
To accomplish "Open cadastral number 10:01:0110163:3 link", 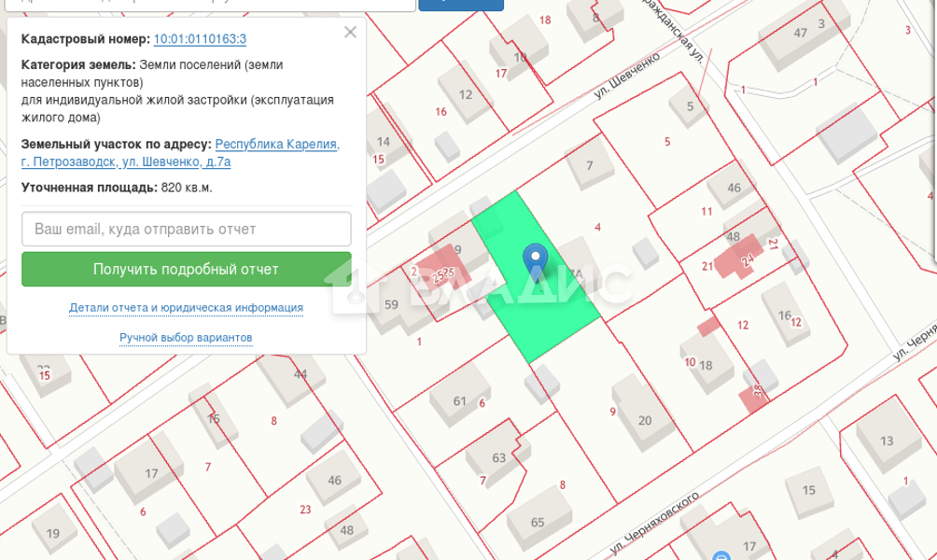I will click(x=200, y=39).
